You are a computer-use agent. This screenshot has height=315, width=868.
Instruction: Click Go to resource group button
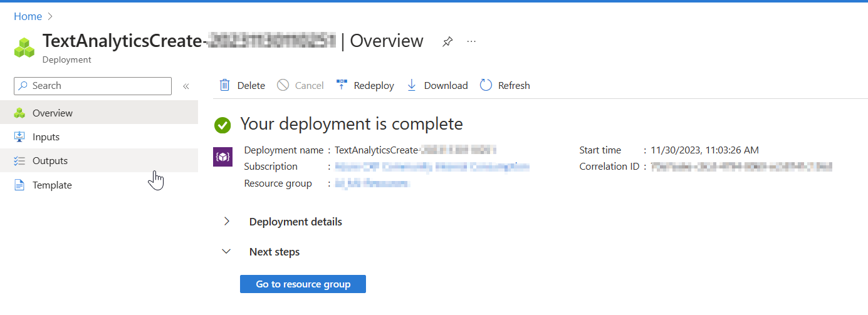(x=303, y=284)
